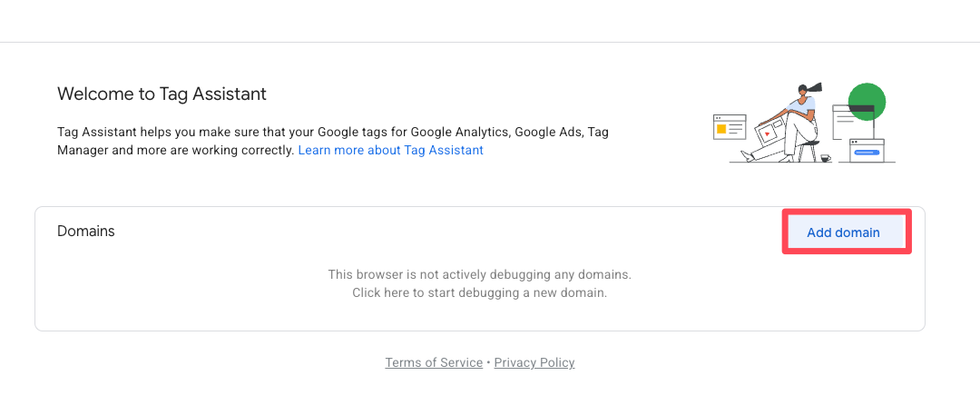Click the Domains section heading
Image resolution: width=980 pixels, height=415 pixels.
[x=86, y=231]
